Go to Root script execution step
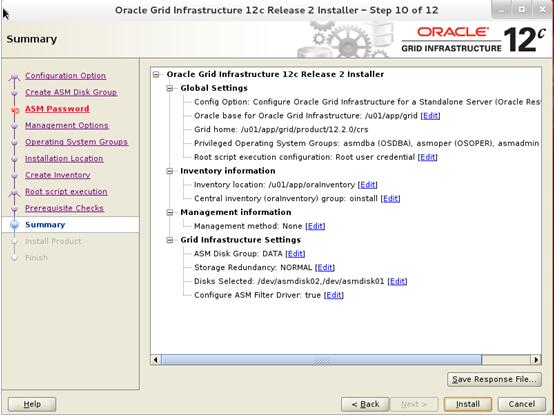 (x=66, y=192)
